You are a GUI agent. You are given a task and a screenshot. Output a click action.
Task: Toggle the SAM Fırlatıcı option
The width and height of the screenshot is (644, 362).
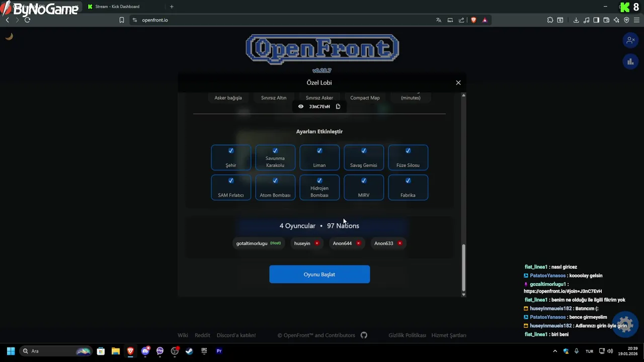click(231, 188)
